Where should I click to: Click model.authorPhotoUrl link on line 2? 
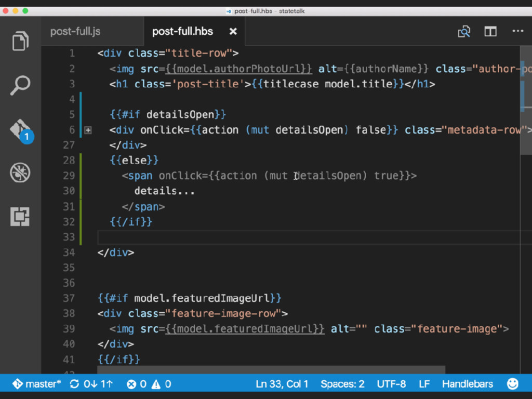pyautogui.click(x=238, y=69)
